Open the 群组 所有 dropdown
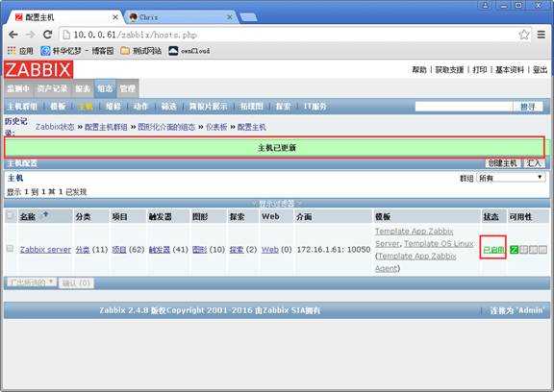Image resolution: width=554 pixels, height=392 pixels. [x=511, y=178]
